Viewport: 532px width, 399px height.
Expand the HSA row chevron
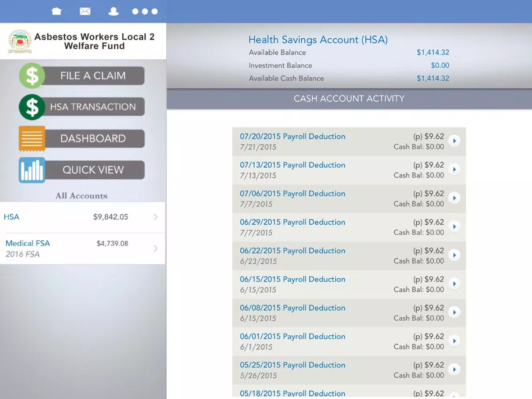point(155,217)
